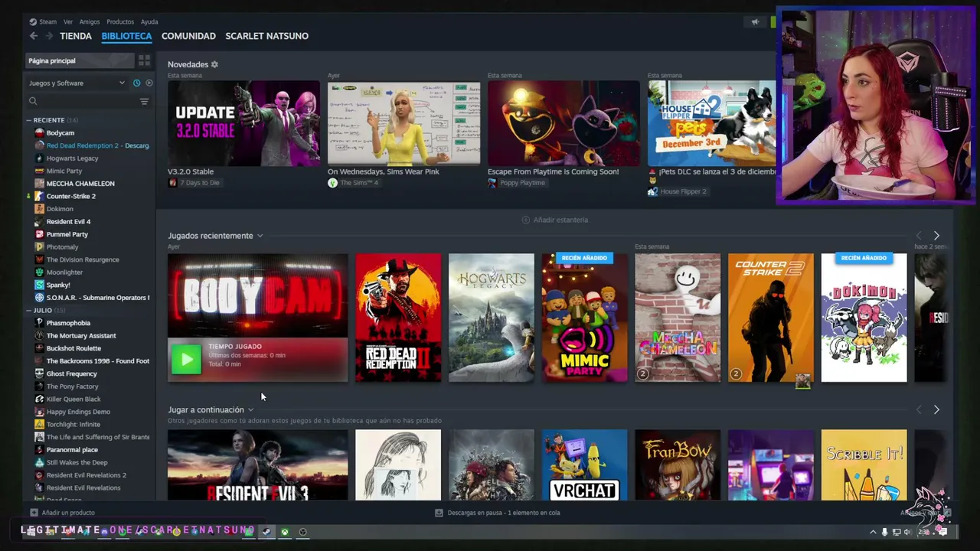Open the Poppy Playtime news tag
The width and height of the screenshot is (980, 551).
coord(517,183)
